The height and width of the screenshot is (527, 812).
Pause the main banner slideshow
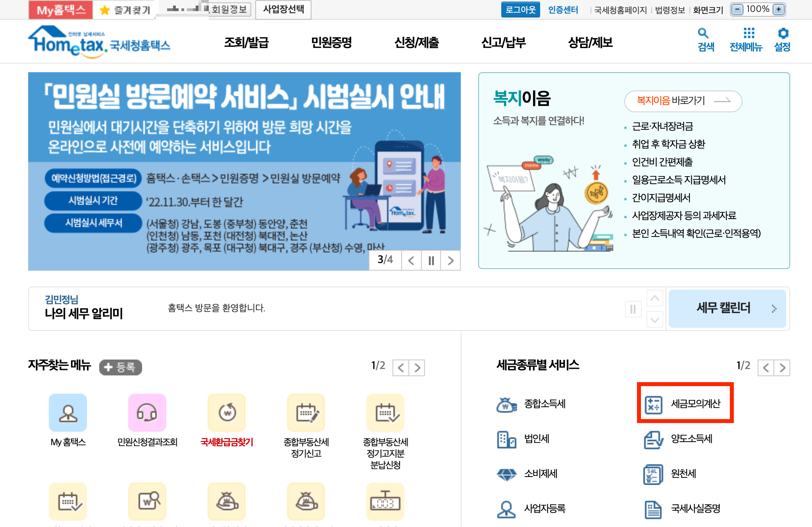(431, 261)
